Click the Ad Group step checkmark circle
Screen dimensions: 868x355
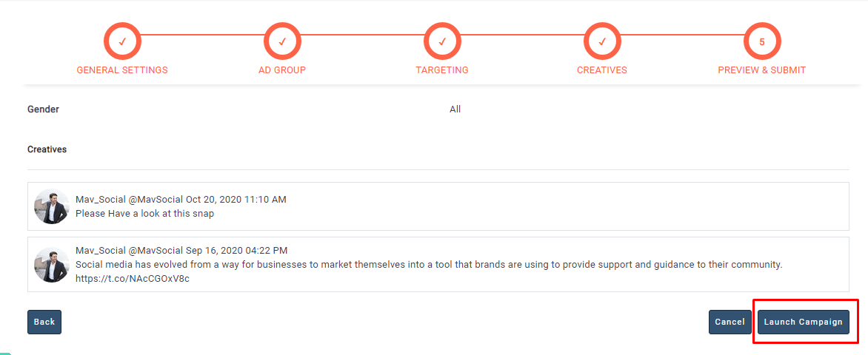pos(282,41)
